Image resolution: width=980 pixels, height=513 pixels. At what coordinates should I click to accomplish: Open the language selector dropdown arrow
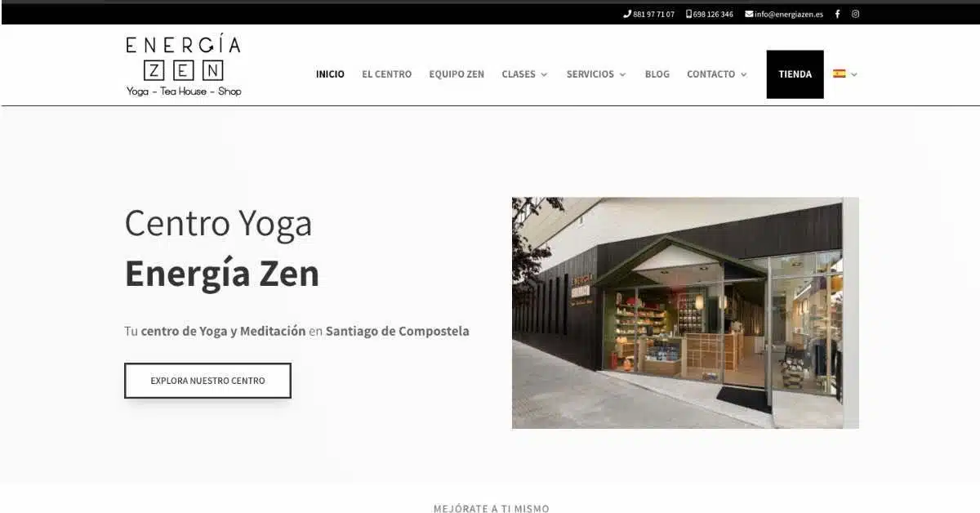pos(854,74)
